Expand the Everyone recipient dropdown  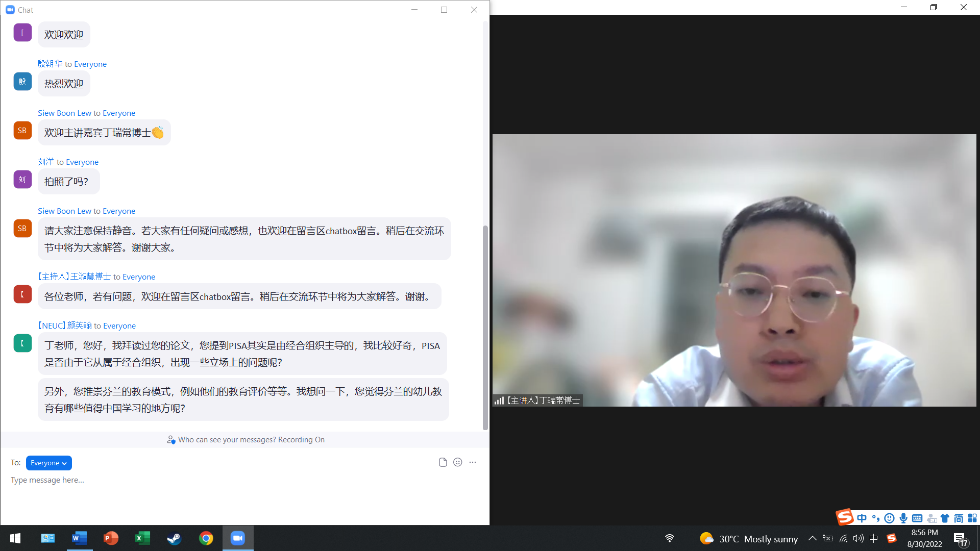pos(48,463)
